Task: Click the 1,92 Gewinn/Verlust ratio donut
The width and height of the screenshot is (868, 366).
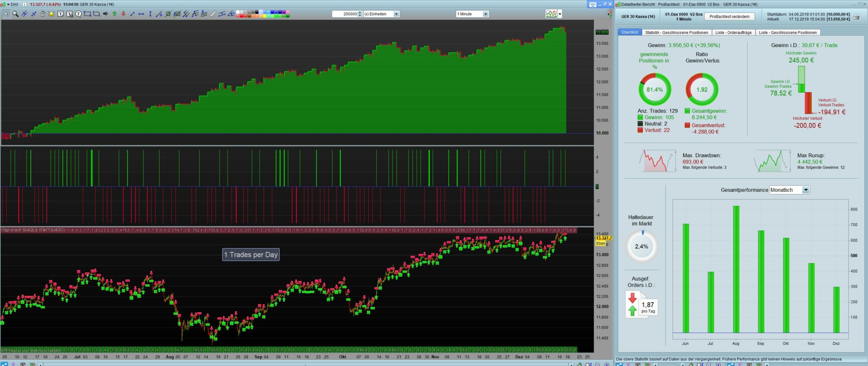Action: (702, 89)
